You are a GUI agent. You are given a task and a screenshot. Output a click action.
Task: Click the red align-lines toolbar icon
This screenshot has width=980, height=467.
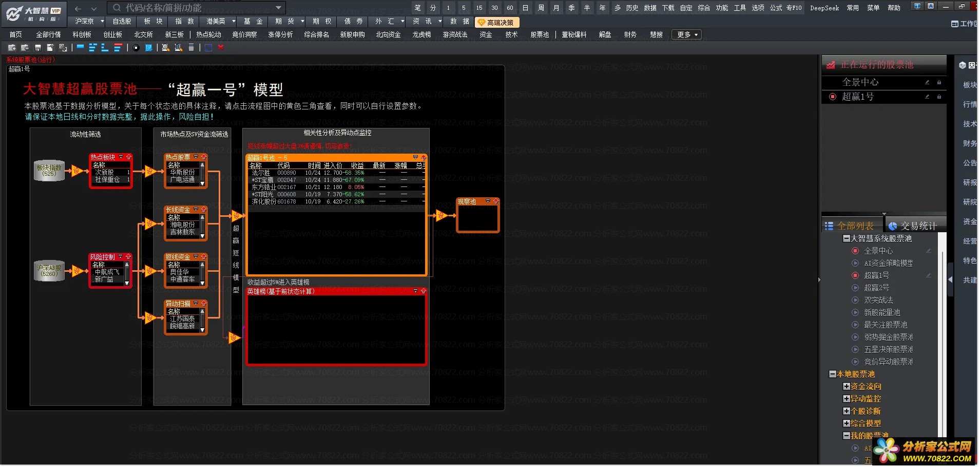118,48
